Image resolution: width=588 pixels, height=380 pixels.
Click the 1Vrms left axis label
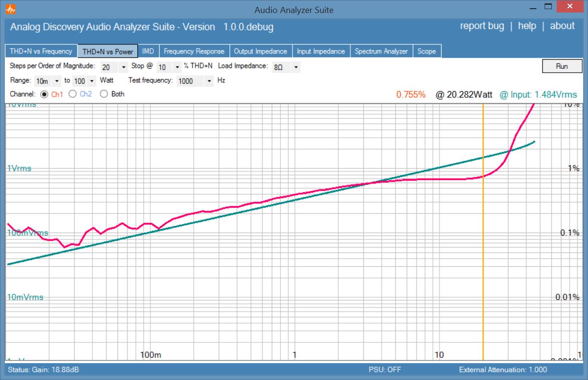click(19, 169)
